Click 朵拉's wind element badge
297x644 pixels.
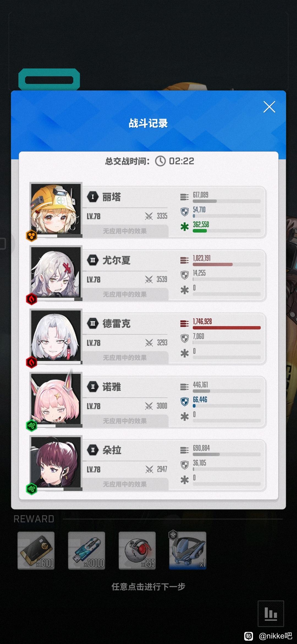(31, 489)
